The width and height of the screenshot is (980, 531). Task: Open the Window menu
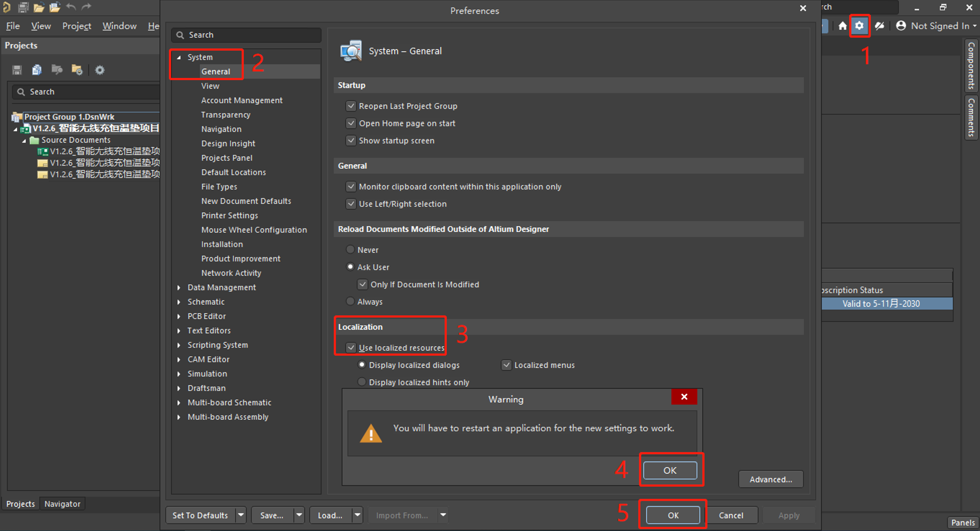tap(119, 26)
